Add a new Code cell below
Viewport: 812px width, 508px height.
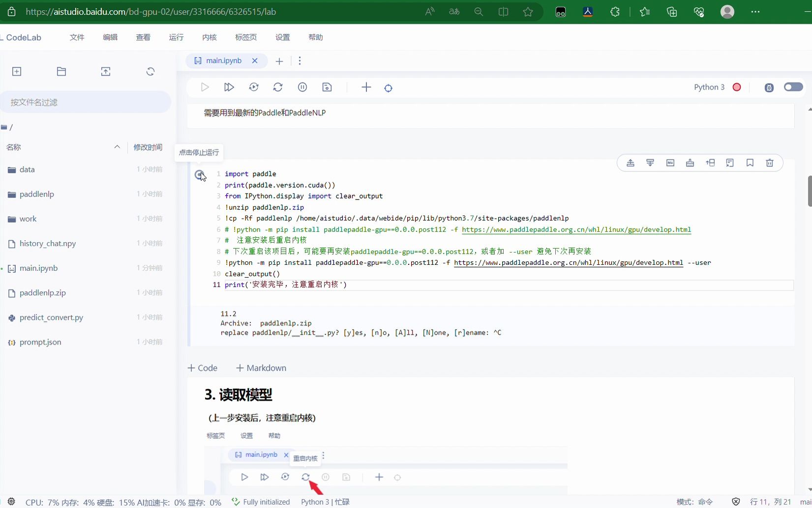coord(203,368)
